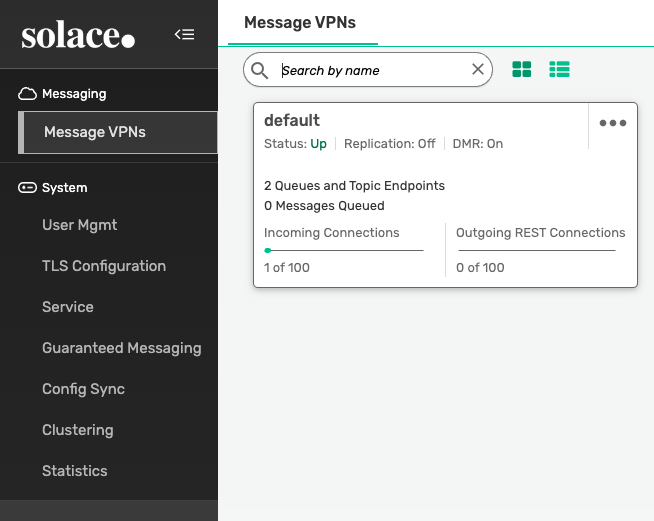Image resolution: width=654 pixels, height=521 pixels.
Task: Select Message VPNs in sidebar
Action: [x=95, y=133]
